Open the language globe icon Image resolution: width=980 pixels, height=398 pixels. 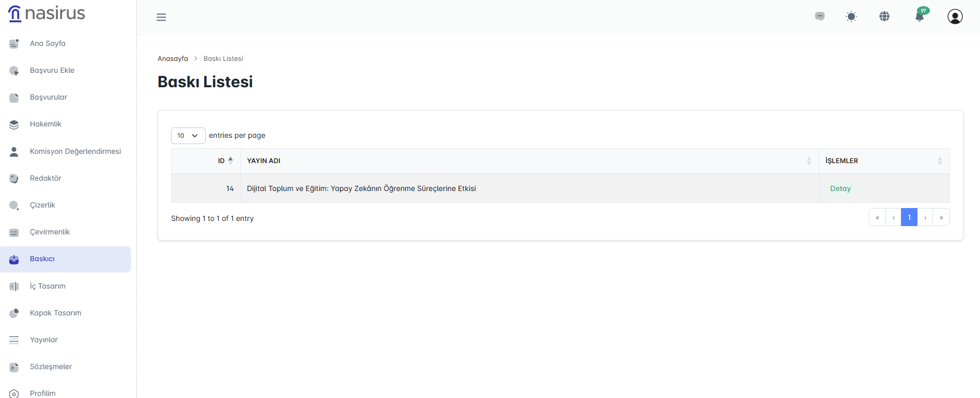[x=884, y=17]
